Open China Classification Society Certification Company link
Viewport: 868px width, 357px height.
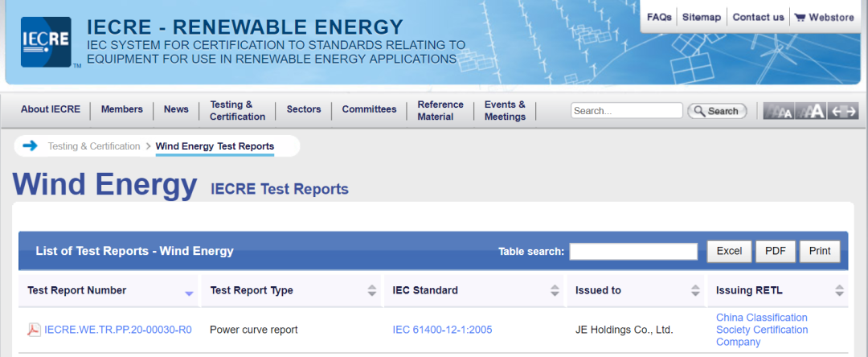coord(762,330)
